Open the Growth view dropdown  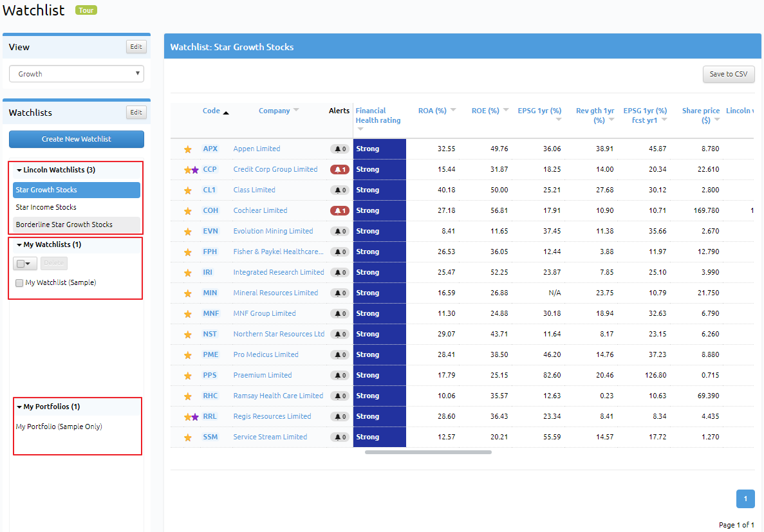pyautogui.click(x=77, y=74)
